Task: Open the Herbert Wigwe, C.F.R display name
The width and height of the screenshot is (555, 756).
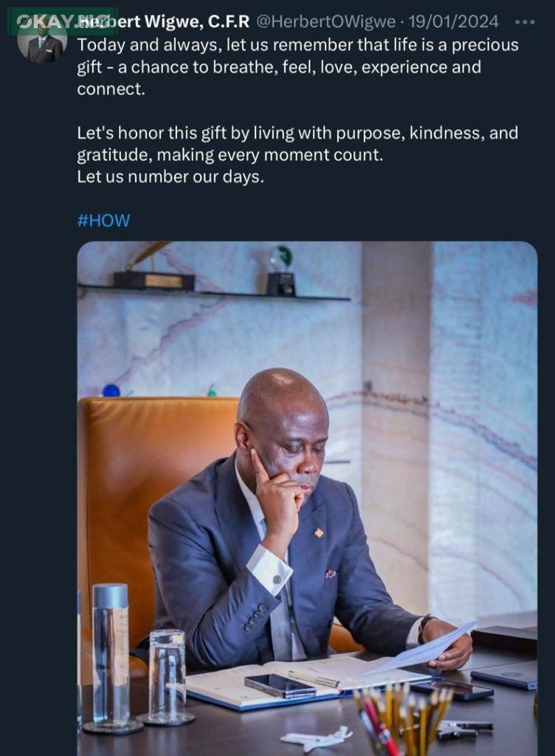Action: click(x=170, y=21)
